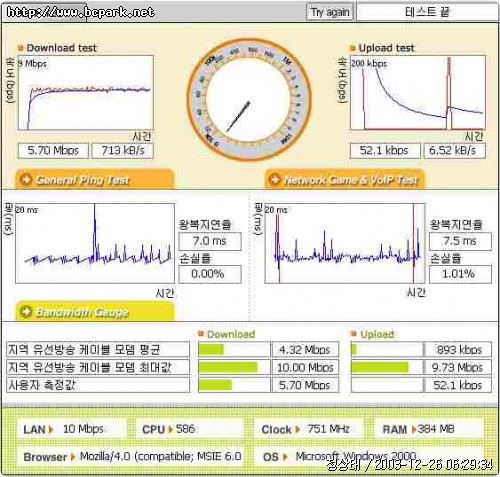Click the 9.73 Mbps upload progress bar

387,367
